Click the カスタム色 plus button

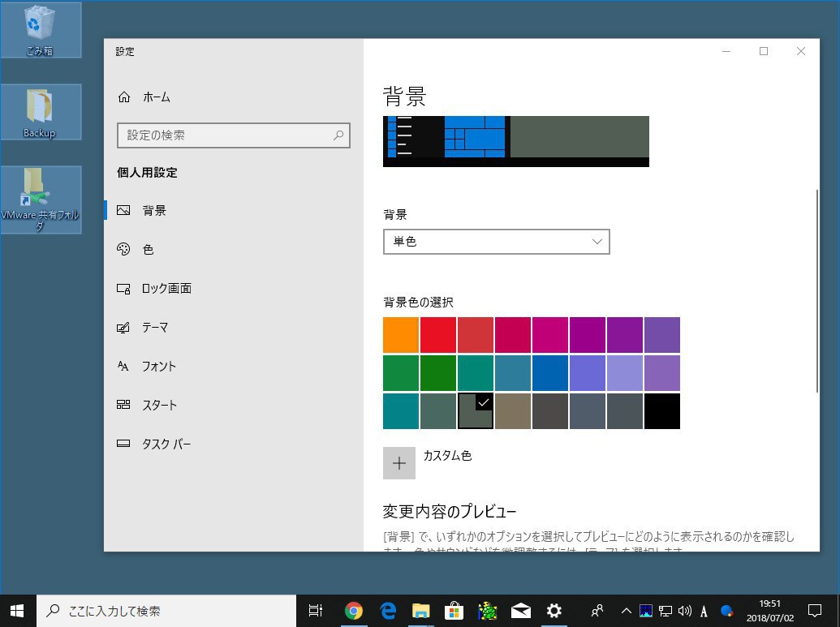coord(399,463)
